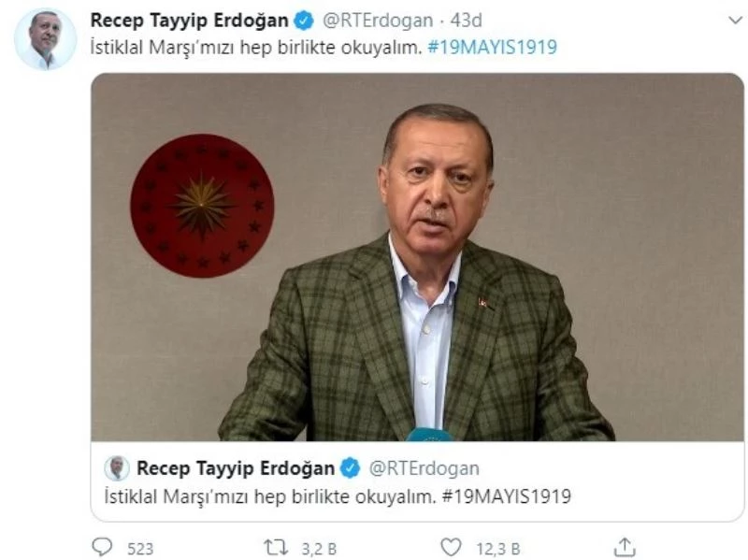Open the blue #19MAYIS1919 hashtag link
The width and height of the screenshot is (748, 560).
point(493,48)
